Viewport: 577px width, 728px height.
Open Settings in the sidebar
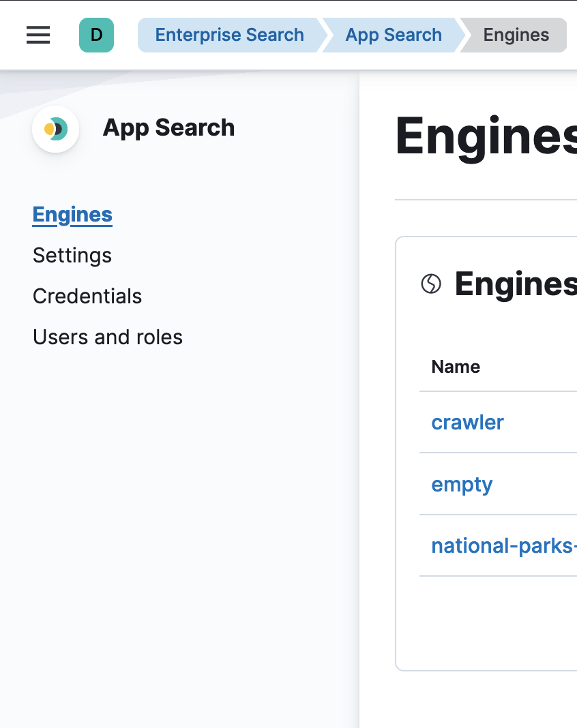pos(72,256)
